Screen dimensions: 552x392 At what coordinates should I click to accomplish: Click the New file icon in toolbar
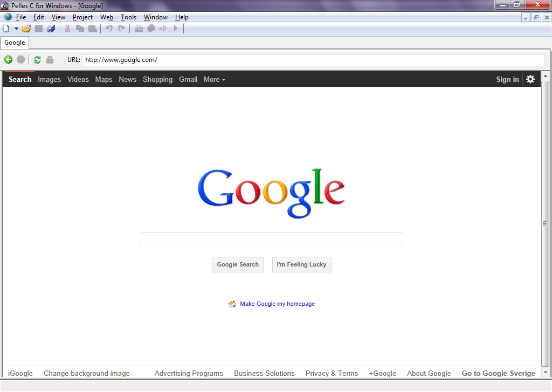pos(6,29)
